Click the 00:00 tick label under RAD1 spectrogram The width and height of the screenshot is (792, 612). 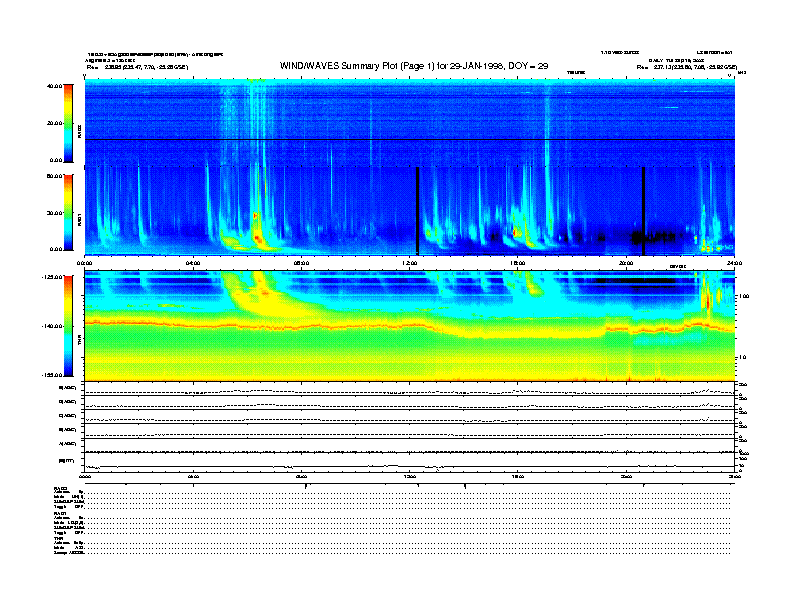(84, 263)
